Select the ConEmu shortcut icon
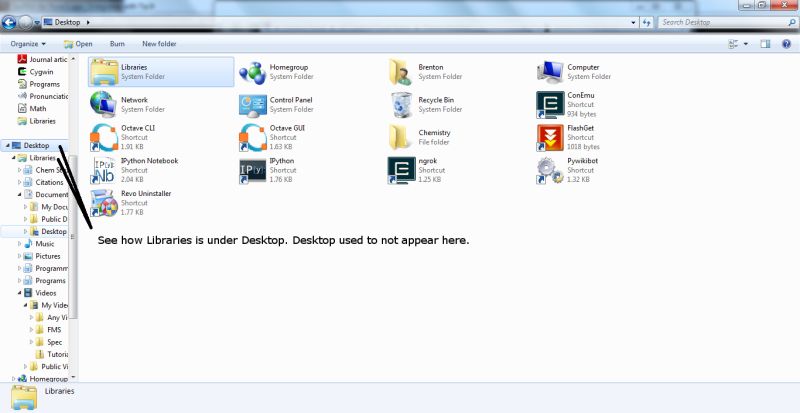The width and height of the screenshot is (800, 413). point(550,105)
